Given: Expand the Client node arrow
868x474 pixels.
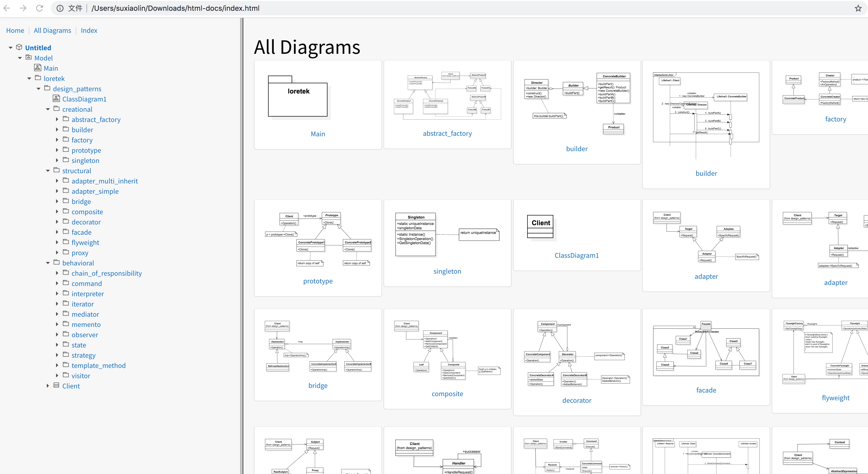Looking at the screenshot, I should [48, 386].
